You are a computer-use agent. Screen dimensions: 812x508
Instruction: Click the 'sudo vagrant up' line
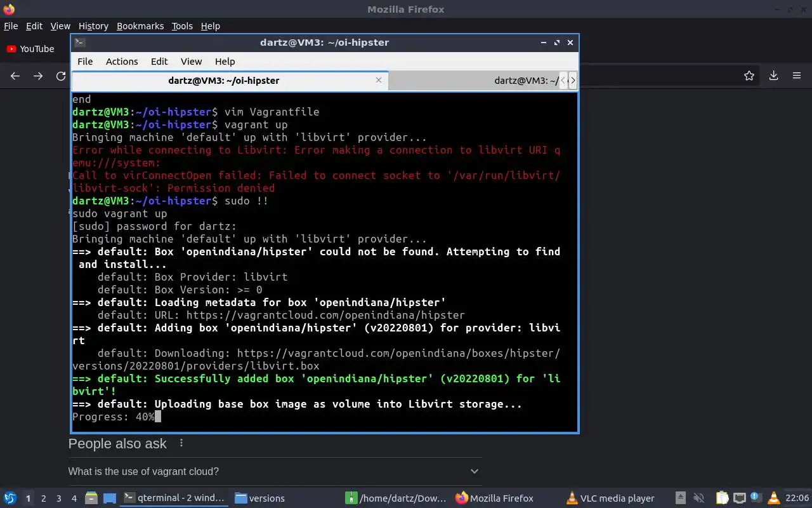click(120, 213)
